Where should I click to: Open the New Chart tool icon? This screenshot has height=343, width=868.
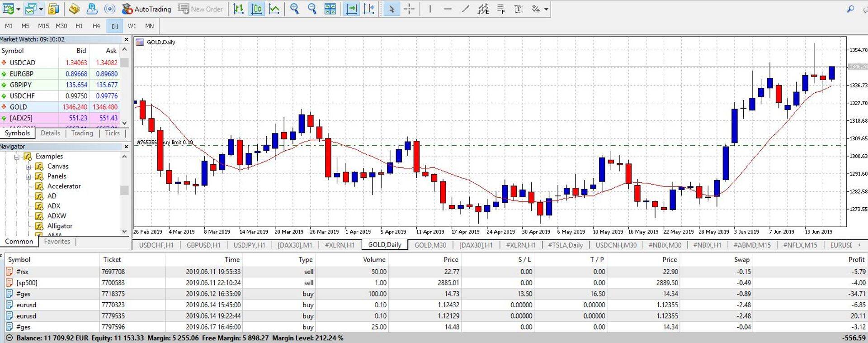8,9
